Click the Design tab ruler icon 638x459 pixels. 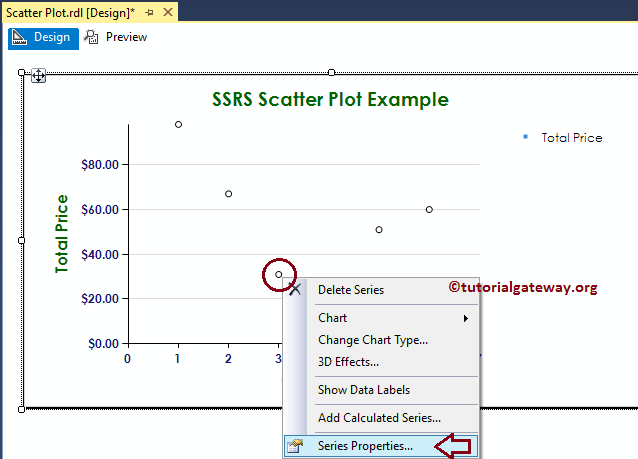pos(19,37)
